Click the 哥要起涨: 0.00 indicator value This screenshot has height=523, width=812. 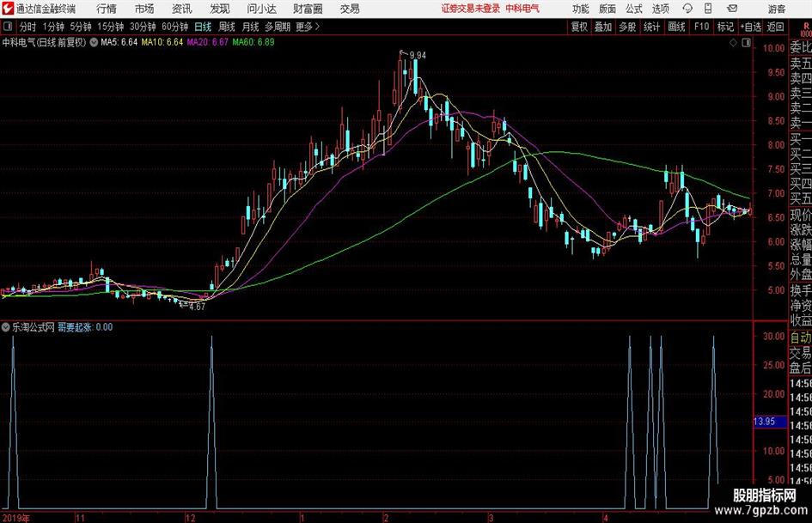85,327
